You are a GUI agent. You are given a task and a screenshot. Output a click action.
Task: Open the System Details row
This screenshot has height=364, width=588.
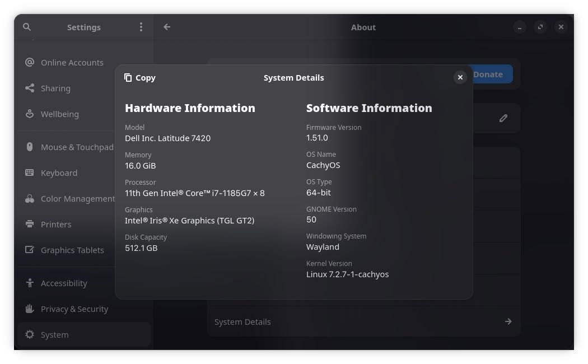click(363, 321)
